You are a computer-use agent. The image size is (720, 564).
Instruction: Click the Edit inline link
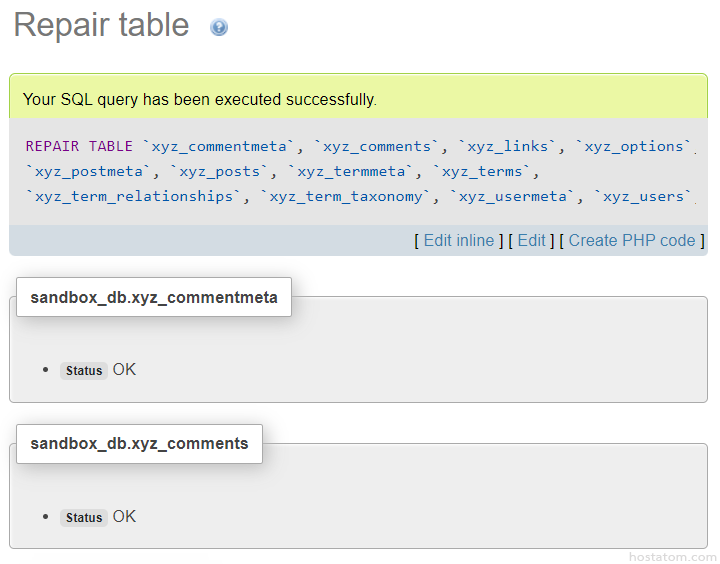click(458, 240)
